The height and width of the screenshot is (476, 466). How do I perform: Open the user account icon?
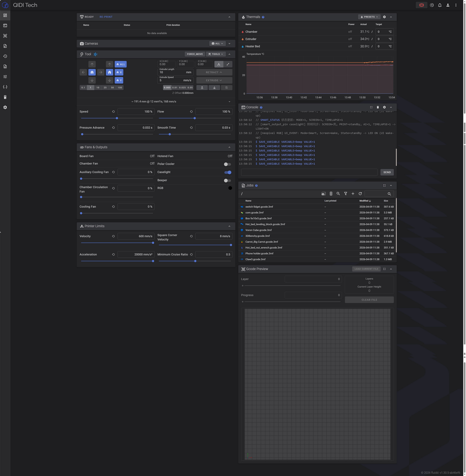pos(448,5)
